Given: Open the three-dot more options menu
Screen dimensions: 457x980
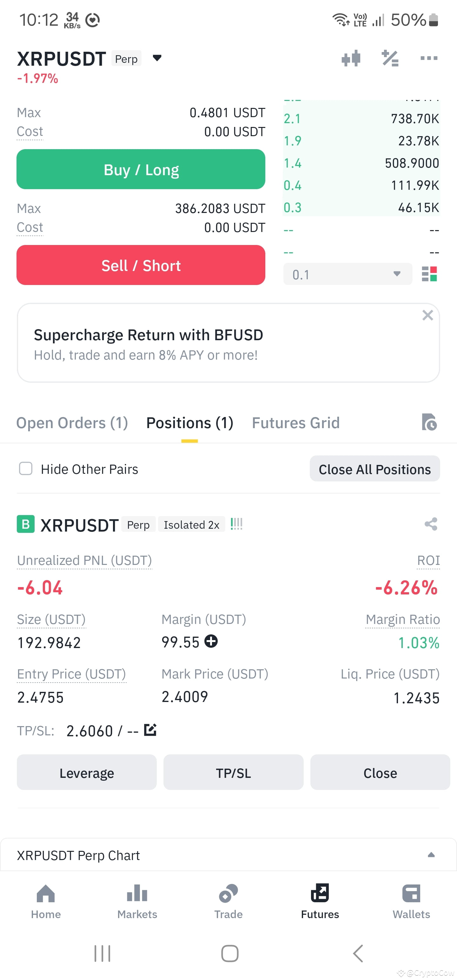Looking at the screenshot, I should point(429,58).
